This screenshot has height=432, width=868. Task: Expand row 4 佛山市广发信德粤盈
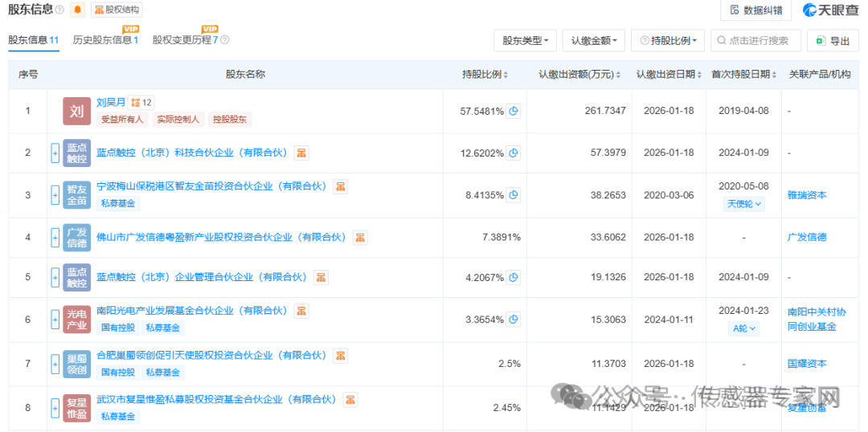55,238
